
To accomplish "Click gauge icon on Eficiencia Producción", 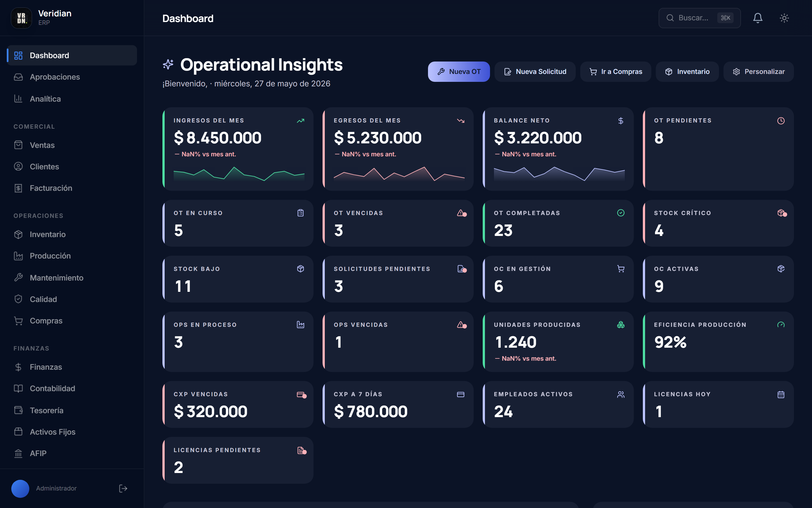I will 781,325.
